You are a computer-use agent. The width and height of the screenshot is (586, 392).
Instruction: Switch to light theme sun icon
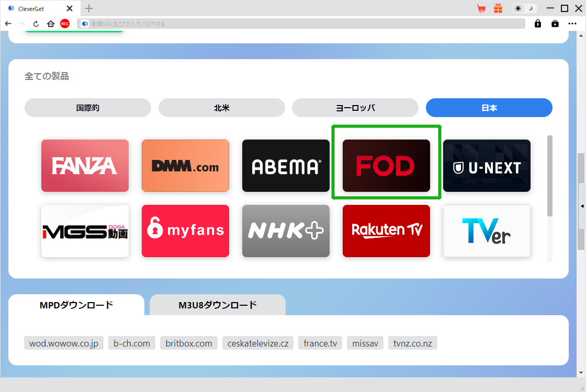tap(518, 8)
